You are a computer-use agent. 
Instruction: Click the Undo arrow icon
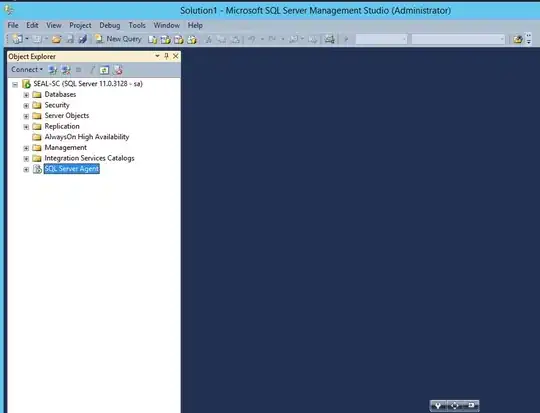[x=252, y=39]
